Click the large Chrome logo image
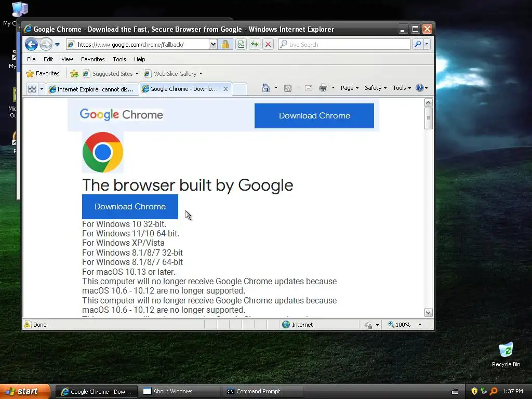 (103, 152)
